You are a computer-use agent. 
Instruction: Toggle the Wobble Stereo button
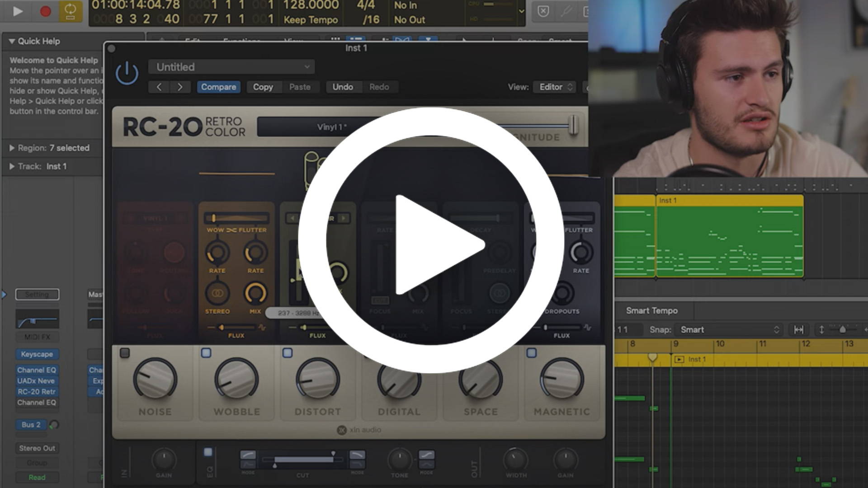[217, 293]
